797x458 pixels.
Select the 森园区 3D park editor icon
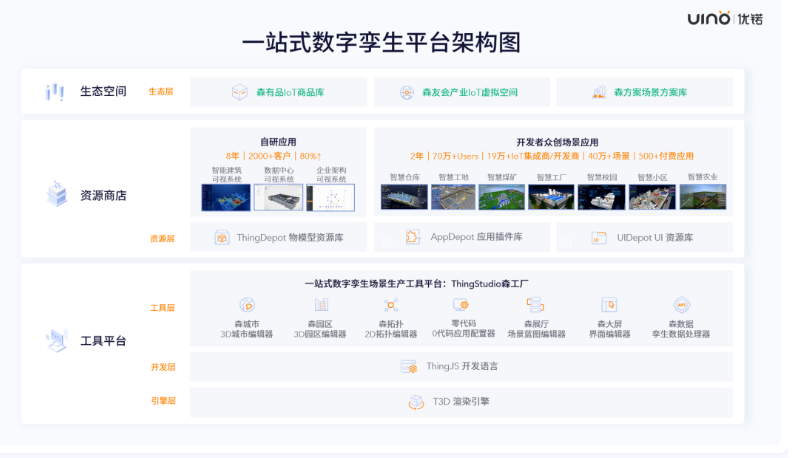321,305
